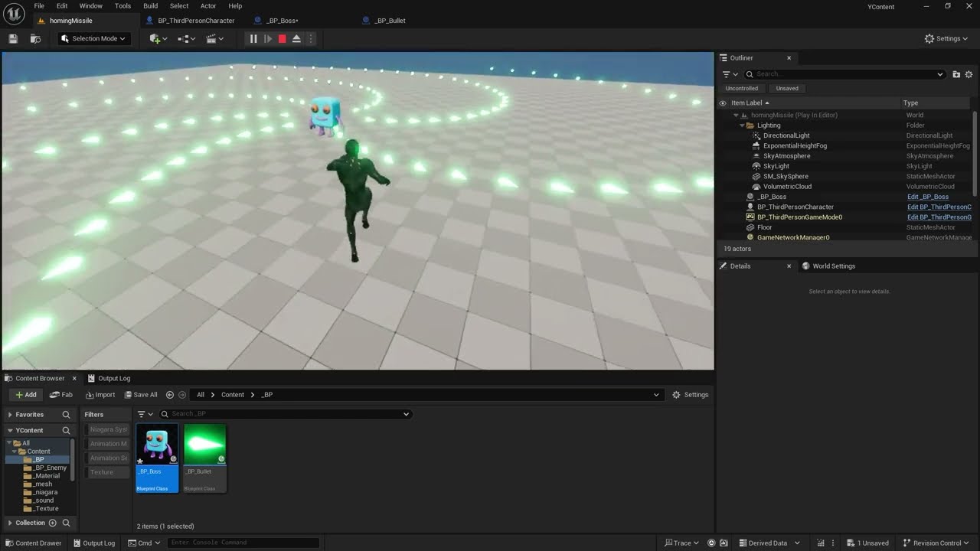980x551 pixels.
Task: Click the browse-to-asset icon beside Save
Action: coord(35,39)
